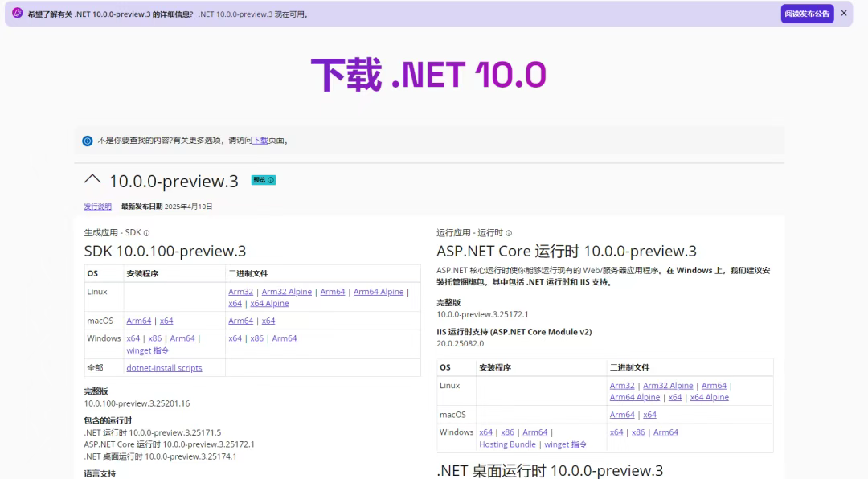Download SDK Linux Arm32 binary

tap(241, 291)
